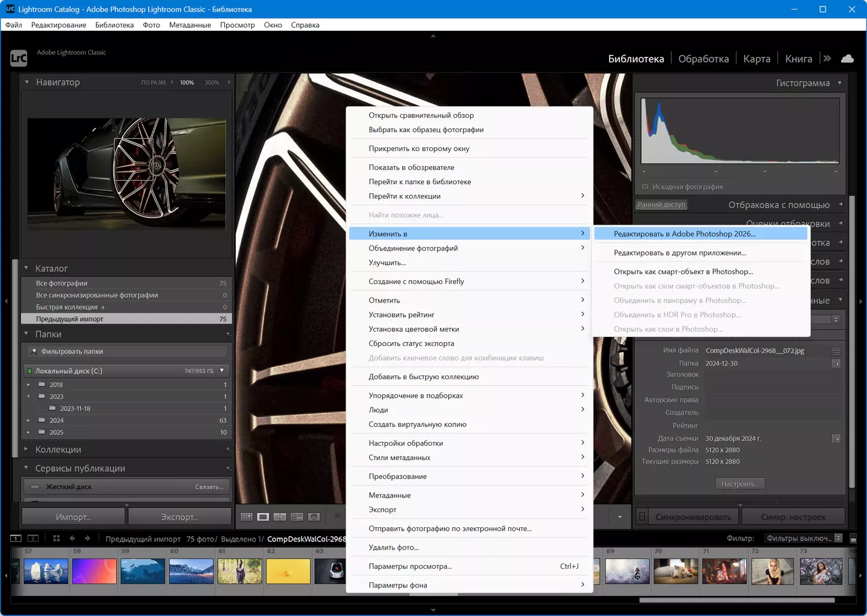The width and height of the screenshot is (867, 616).
Task: Select Loupe view icon in toolbar
Action: click(x=263, y=517)
